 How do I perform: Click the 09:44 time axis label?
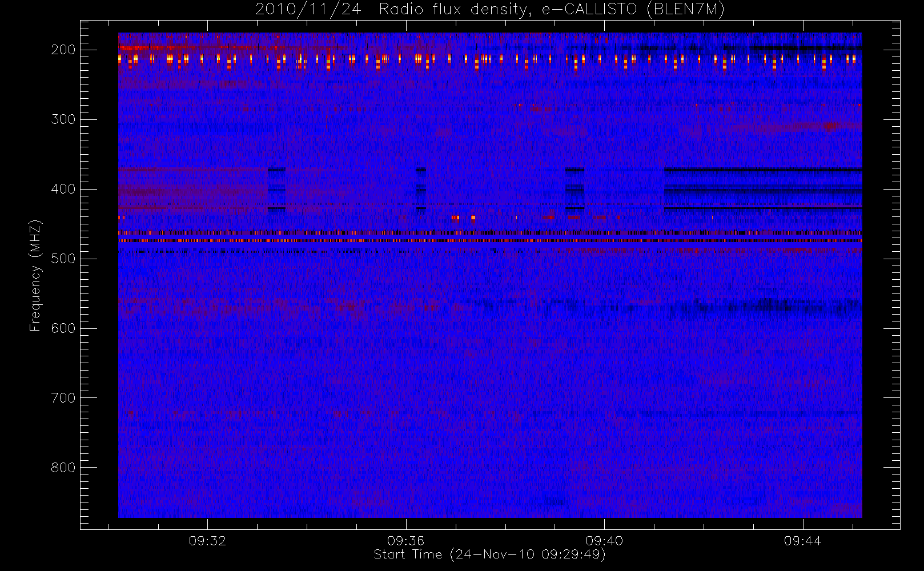pos(802,541)
